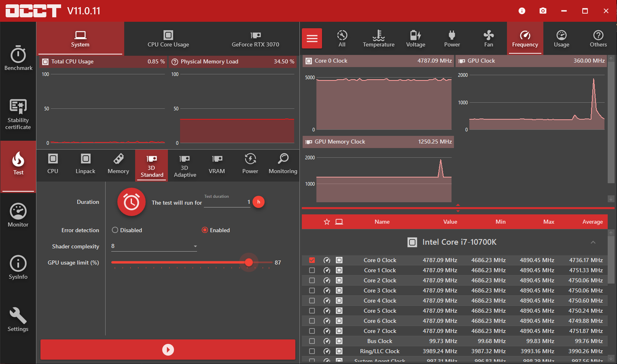Click the alarm clock duration icon
The width and height of the screenshot is (617, 364).
coord(132,202)
